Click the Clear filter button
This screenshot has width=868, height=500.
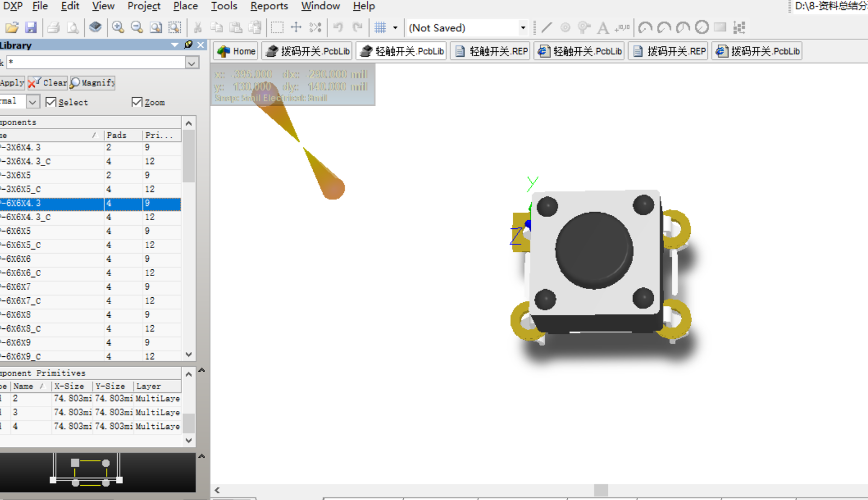pos(48,83)
